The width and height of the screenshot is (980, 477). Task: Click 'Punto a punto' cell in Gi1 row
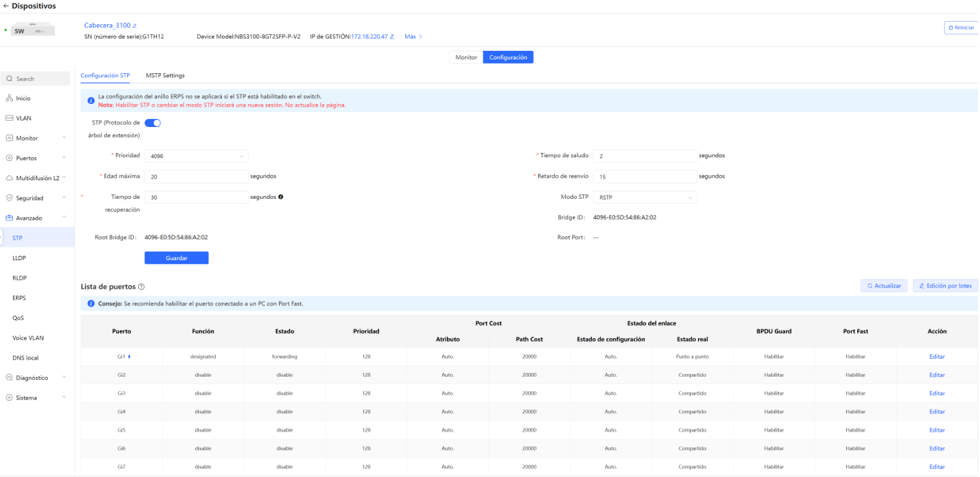[x=692, y=357]
